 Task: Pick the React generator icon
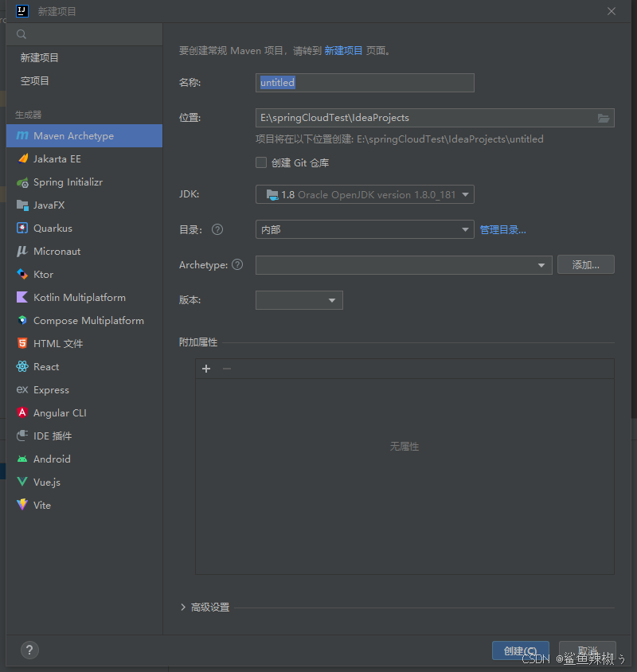(x=22, y=366)
